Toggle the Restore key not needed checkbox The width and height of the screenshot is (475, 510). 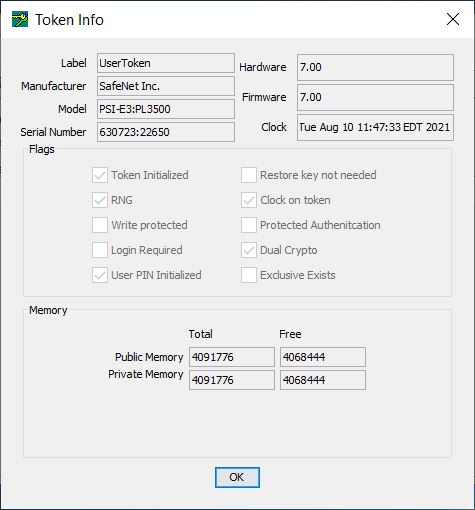(249, 175)
